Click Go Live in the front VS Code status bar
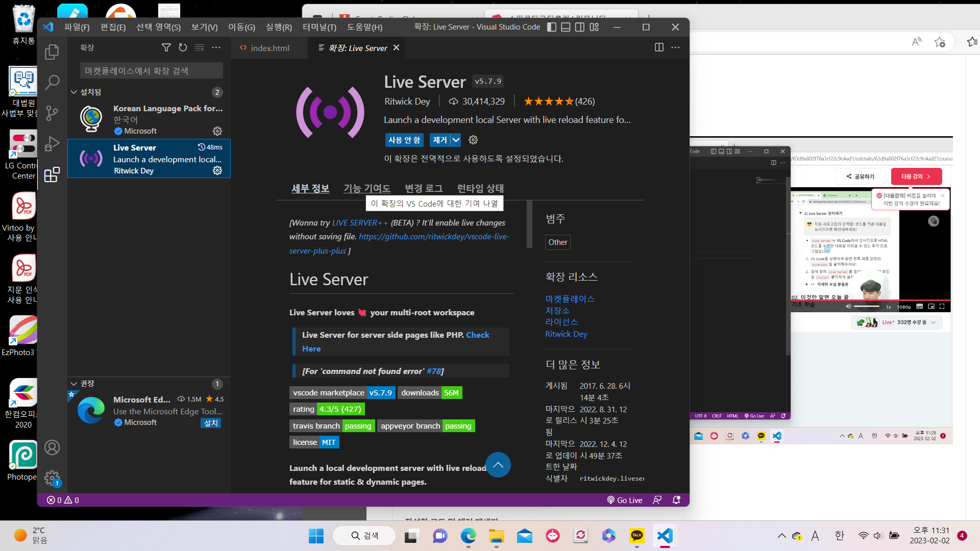Viewport: 980px width, 551px height. [x=625, y=500]
